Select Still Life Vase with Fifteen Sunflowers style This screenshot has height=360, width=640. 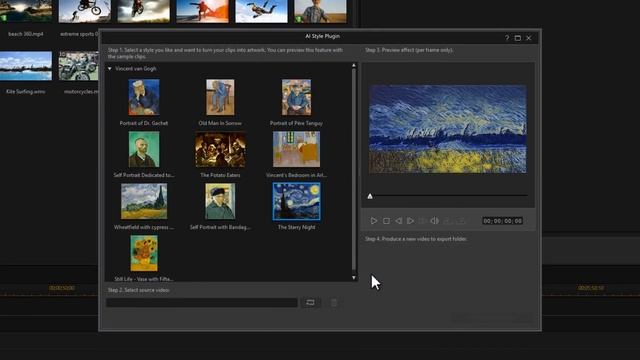pos(144,253)
